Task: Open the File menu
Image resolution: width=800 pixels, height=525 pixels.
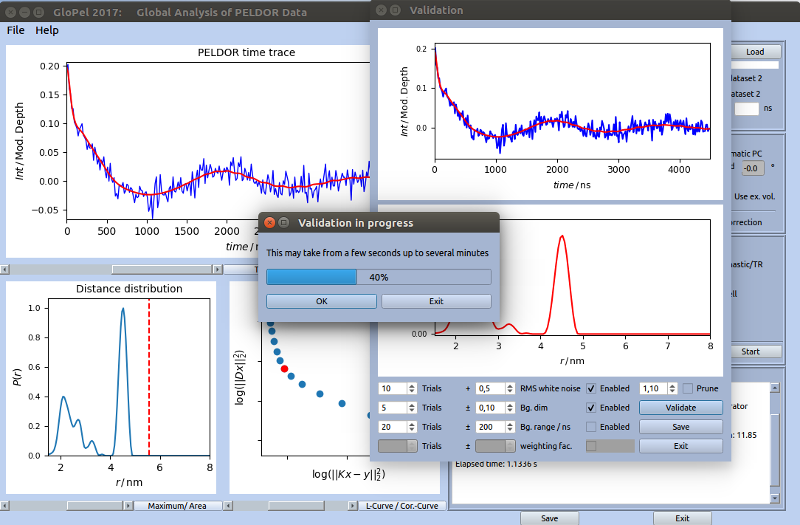Action: [16, 30]
